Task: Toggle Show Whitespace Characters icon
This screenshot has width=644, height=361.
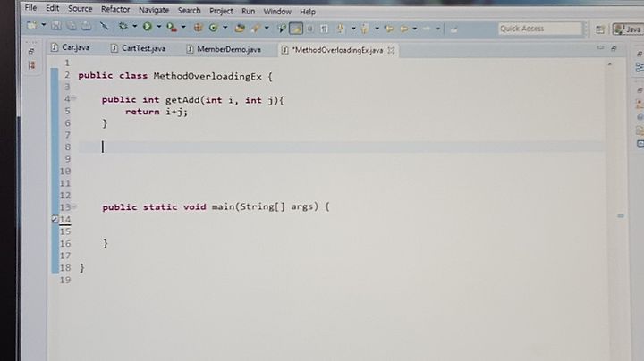Action: (324, 29)
